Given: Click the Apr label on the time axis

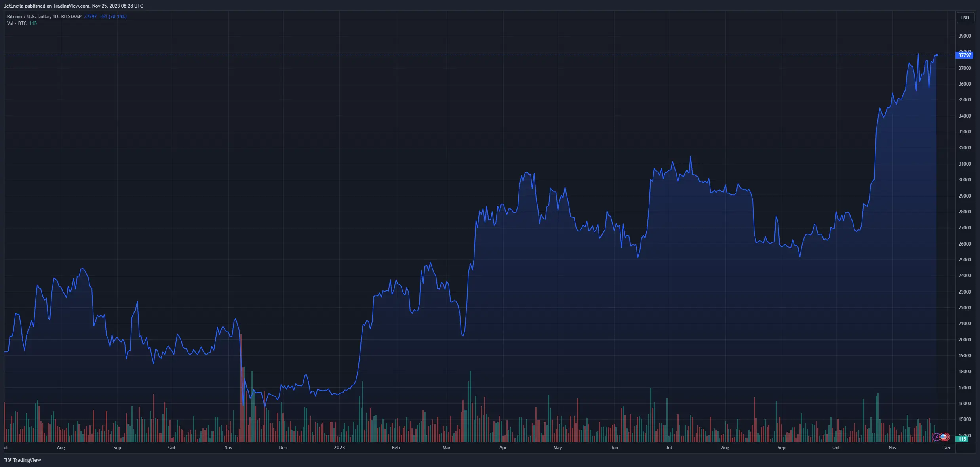Looking at the screenshot, I should 503,448.
